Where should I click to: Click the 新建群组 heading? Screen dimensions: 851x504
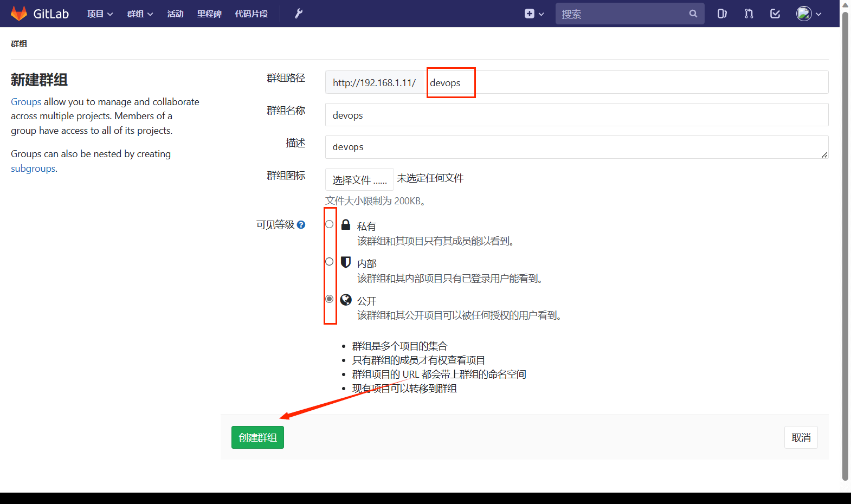click(39, 80)
